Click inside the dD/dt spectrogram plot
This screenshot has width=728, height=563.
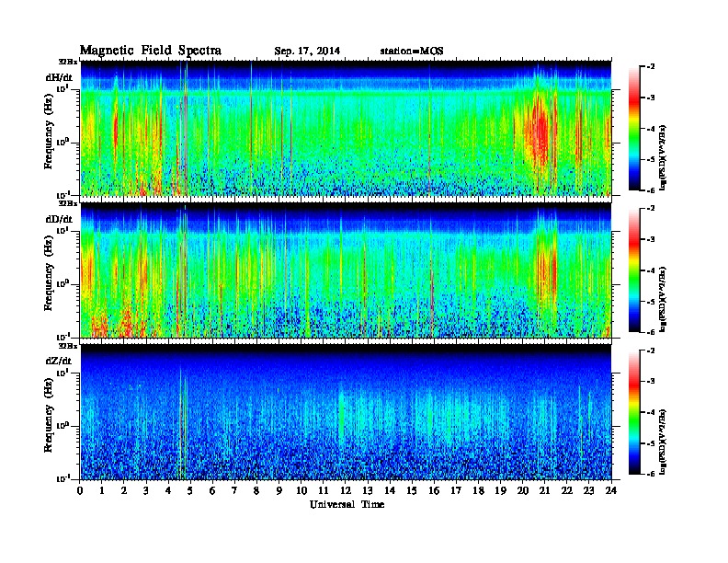[346, 270]
